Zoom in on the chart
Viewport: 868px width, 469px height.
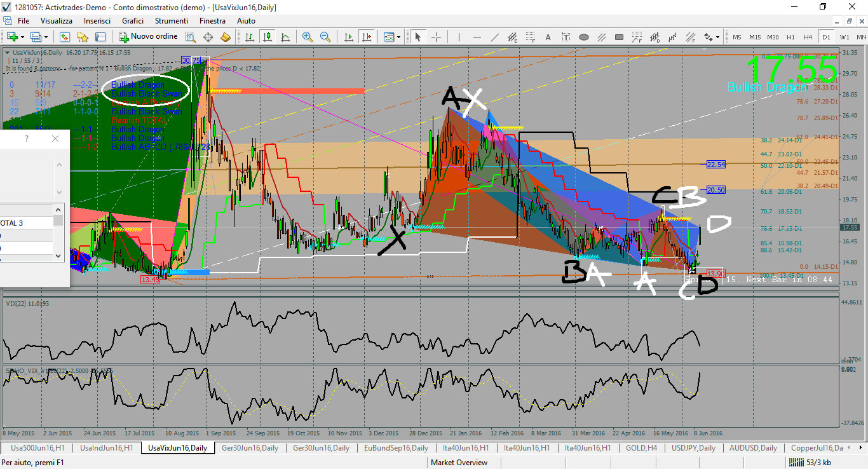308,37
